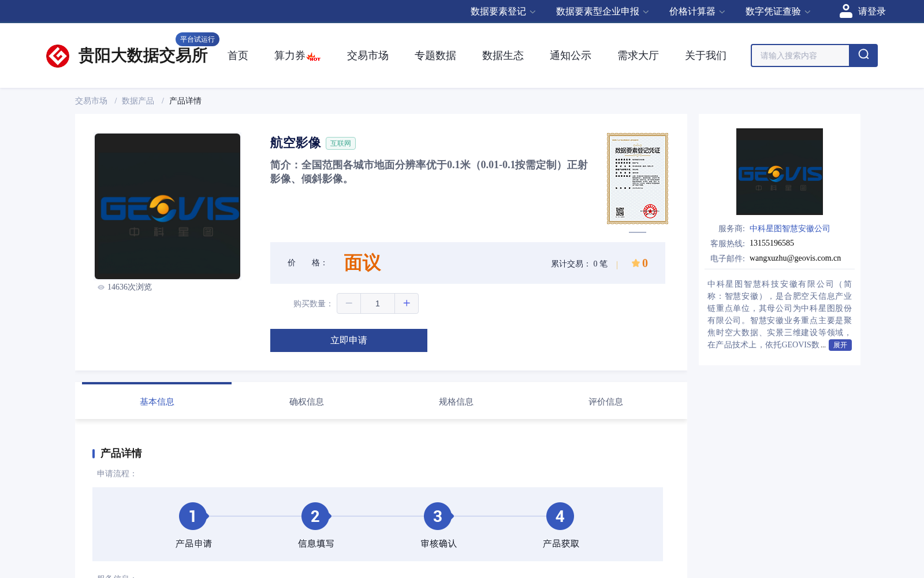Image resolution: width=924 pixels, height=578 pixels.
Task: Open 价格计算器 dropdown
Action: 697,12
